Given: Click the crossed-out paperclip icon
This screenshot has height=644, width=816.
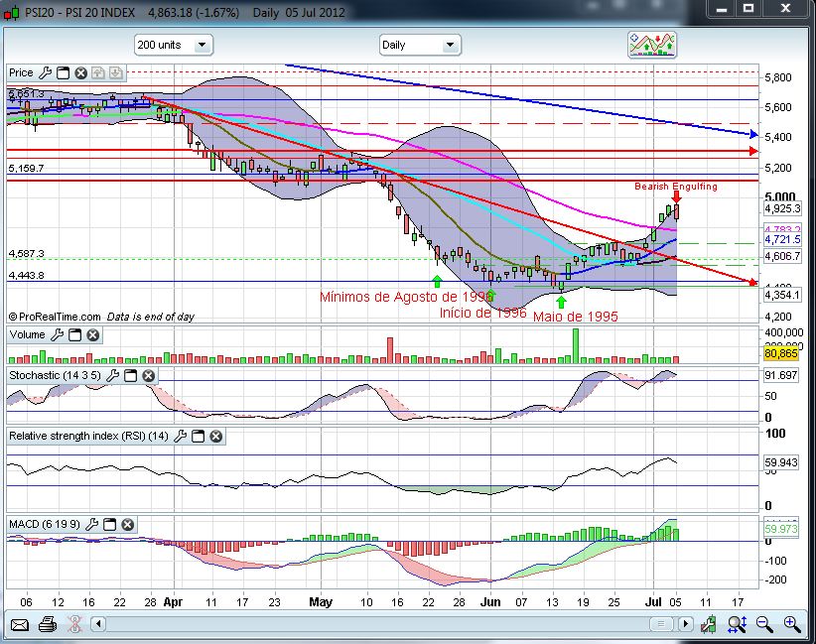Looking at the screenshot, I should pos(74,624).
